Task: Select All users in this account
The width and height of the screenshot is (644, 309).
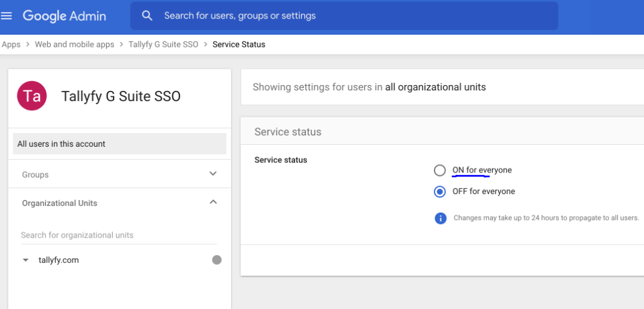Action: click(120, 144)
